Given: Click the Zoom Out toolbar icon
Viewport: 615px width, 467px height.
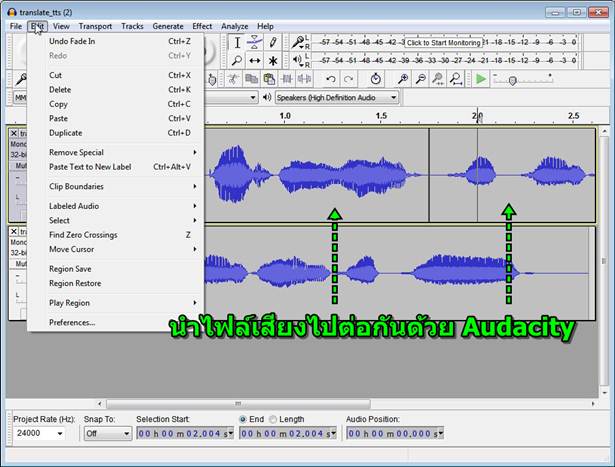Looking at the screenshot, I should point(420,79).
